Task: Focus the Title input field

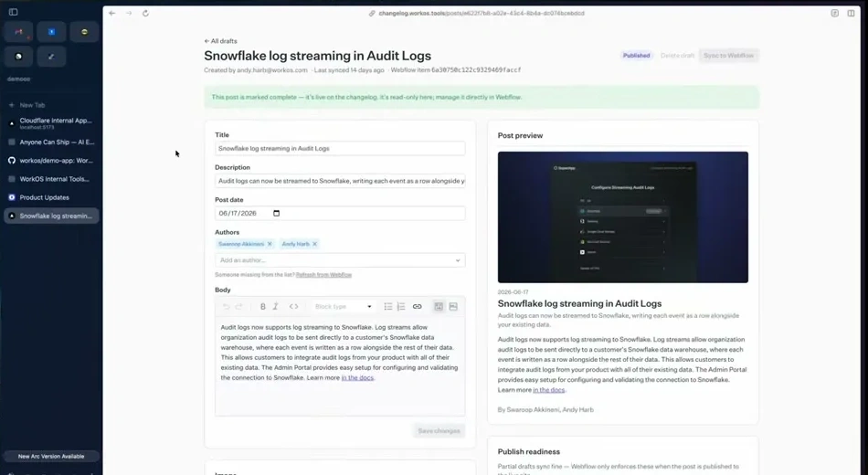Action: click(x=340, y=148)
